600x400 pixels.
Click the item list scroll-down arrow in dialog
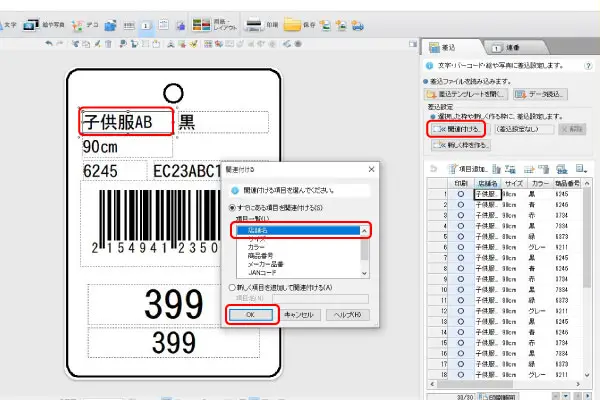[x=364, y=273]
